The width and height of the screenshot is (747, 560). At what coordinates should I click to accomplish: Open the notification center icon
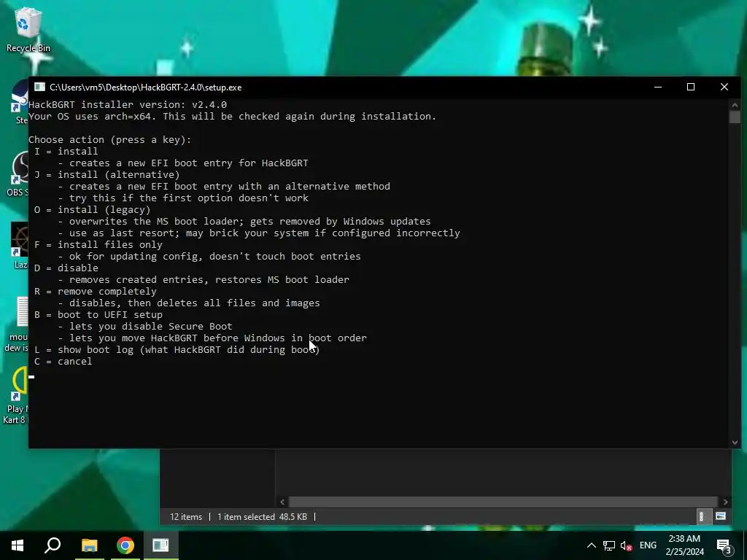point(724,545)
